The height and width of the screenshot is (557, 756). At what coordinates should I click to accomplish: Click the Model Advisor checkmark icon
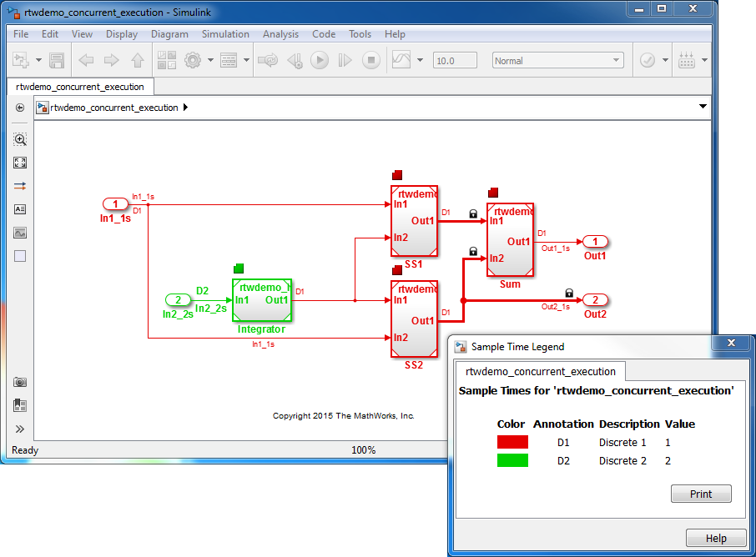tap(647, 60)
